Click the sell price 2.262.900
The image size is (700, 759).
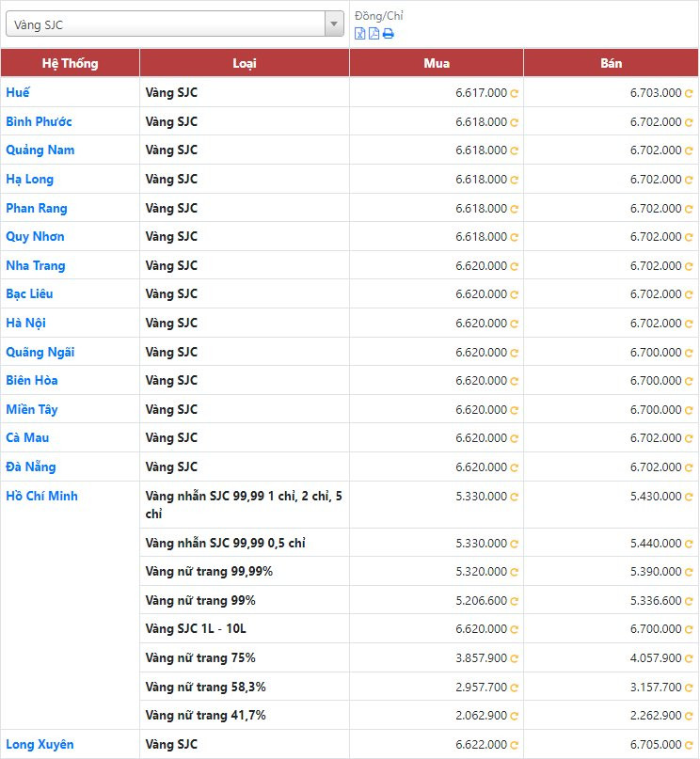(x=656, y=716)
